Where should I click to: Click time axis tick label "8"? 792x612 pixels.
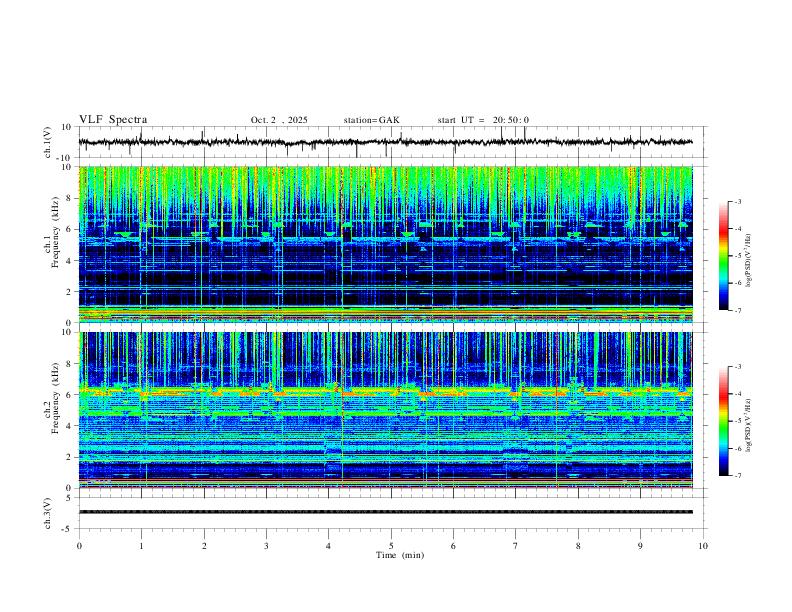pyautogui.click(x=578, y=546)
